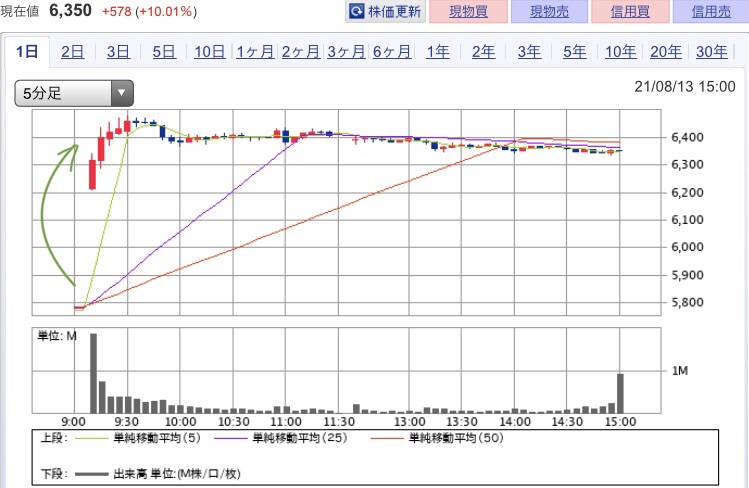Open the 5分足 interval dropdown

click(x=74, y=93)
